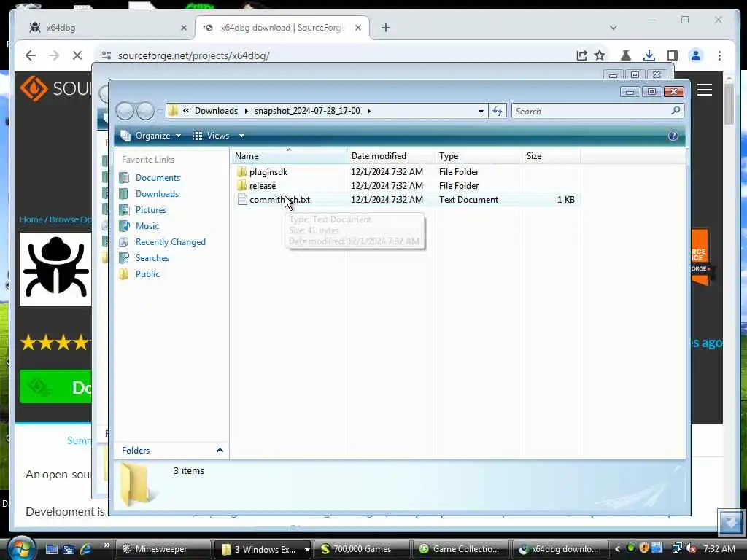Image resolution: width=747 pixels, height=560 pixels.
Task: Open Chrome profile avatar
Action: [695, 55]
